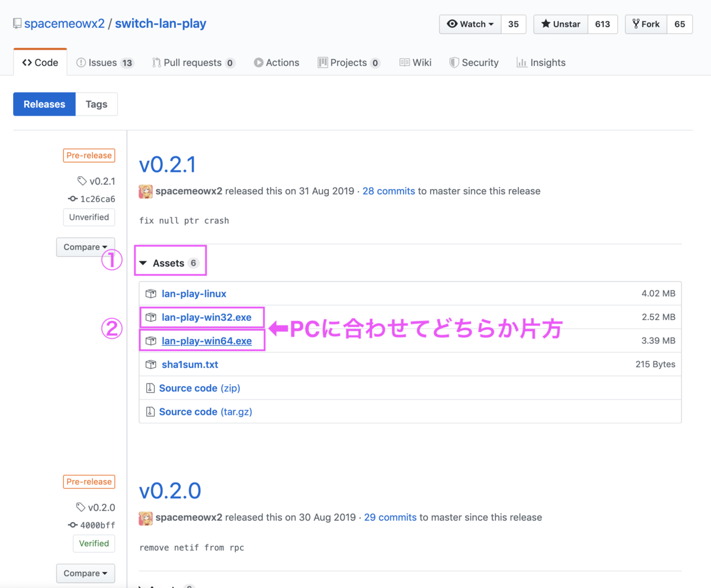Click the v0.2.1 tag link in sidebar
The width and height of the screenshot is (711, 588).
click(x=96, y=181)
